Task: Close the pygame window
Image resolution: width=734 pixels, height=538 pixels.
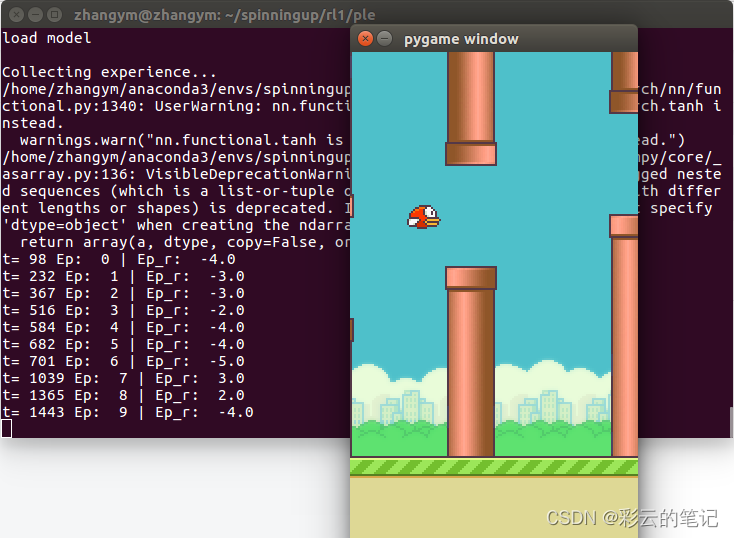Action: pos(365,38)
